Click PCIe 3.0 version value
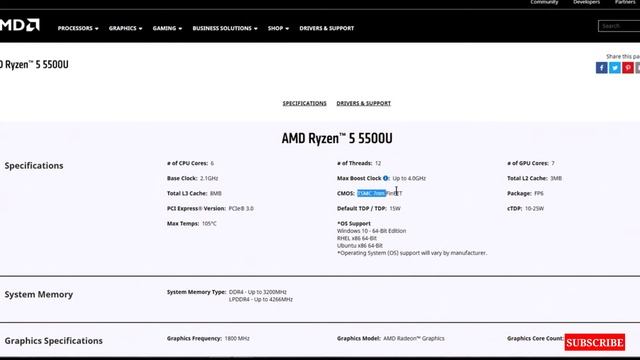This screenshot has width=640, height=360. coord(241,209)
